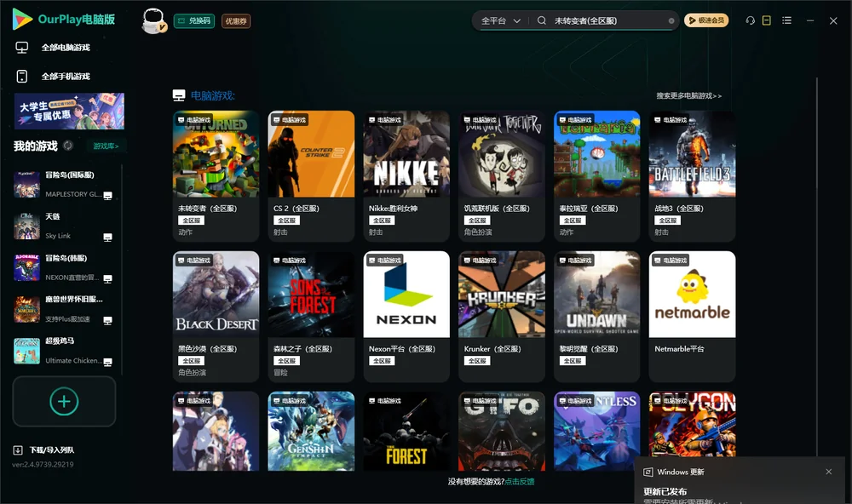Click the OurPlay logo icon
Image resolution: width=852 pixels, height=504 pixels.
(22, 19)
